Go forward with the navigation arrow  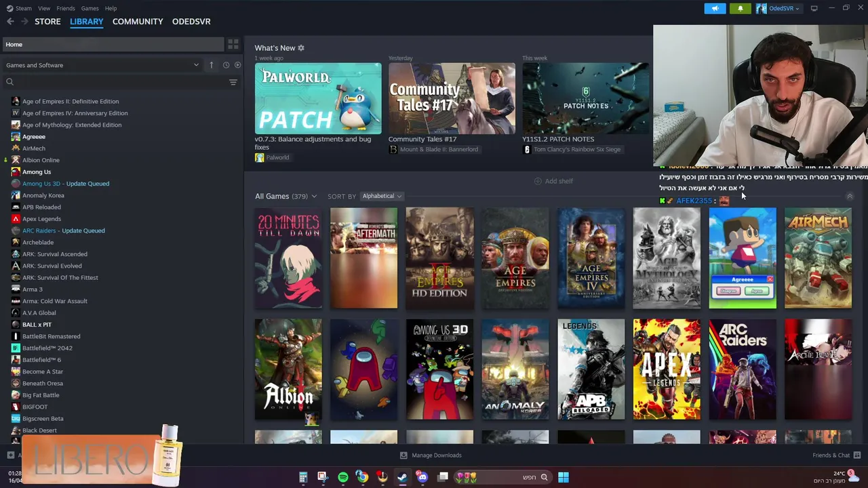24,22
